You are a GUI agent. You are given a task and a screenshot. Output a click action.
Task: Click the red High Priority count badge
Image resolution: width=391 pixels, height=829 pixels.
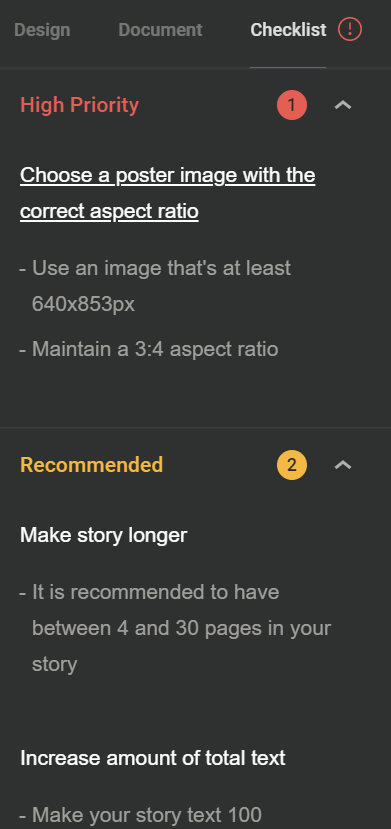coord(292,105)
